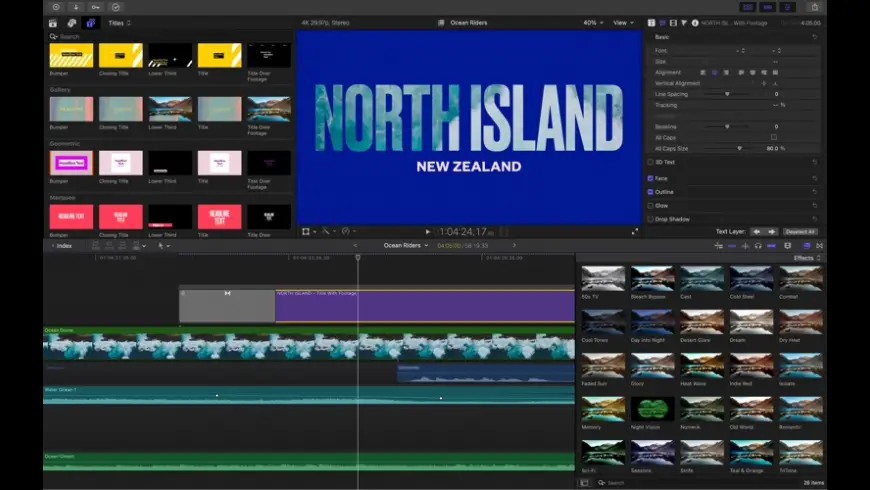The width and height of the screenshot is (870, 490).
Task: Reset the Basic section parameters
Action: (814, 37)
